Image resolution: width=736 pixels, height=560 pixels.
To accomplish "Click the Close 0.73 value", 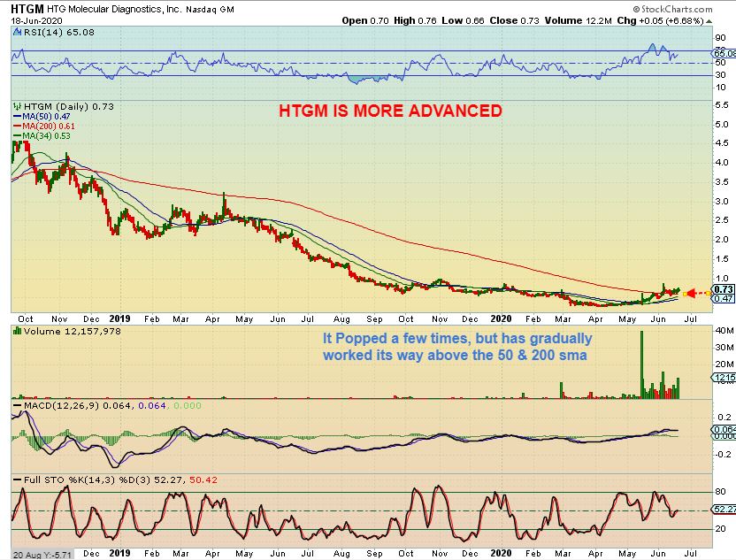I will click(515, 20).
